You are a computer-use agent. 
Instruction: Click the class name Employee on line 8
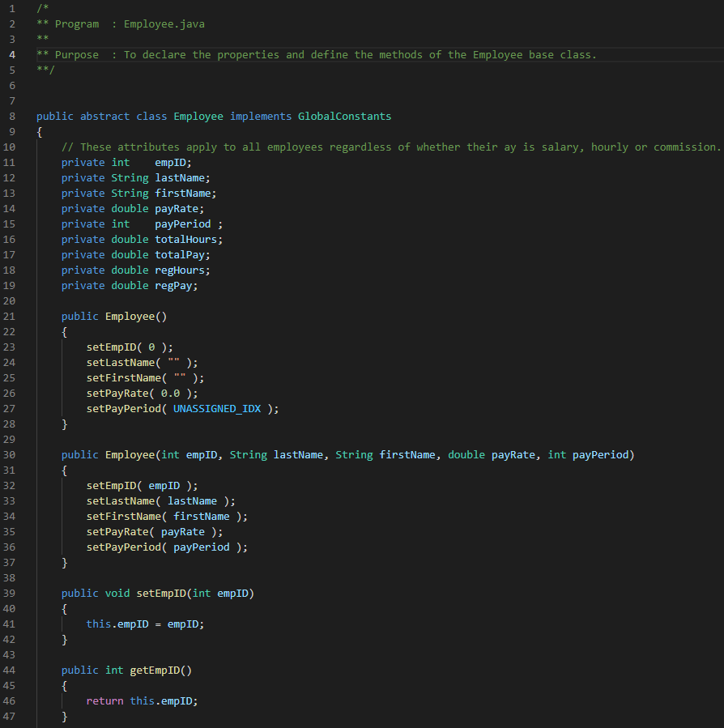pos(198,116)
